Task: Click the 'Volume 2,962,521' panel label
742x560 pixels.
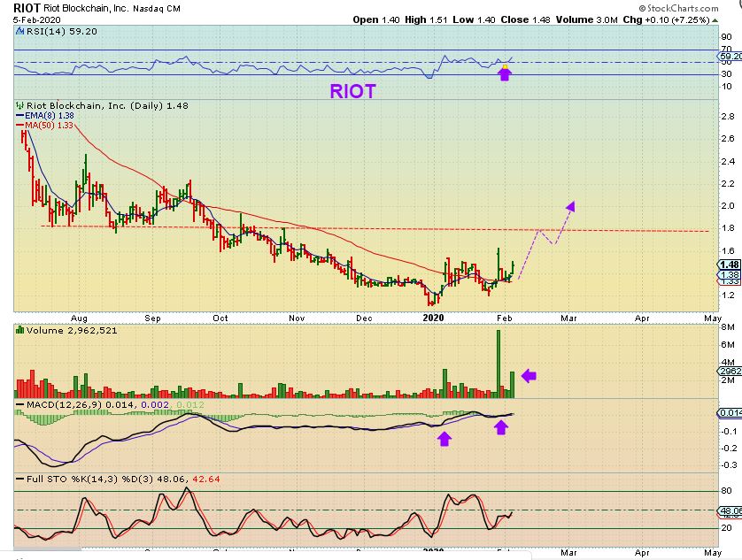Action: click(72, 330)
